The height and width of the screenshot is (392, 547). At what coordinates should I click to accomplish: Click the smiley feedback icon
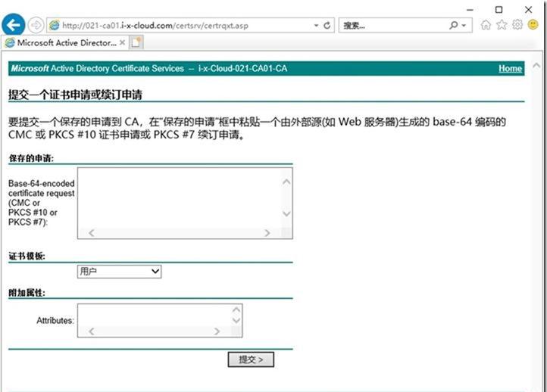point(533,24)
